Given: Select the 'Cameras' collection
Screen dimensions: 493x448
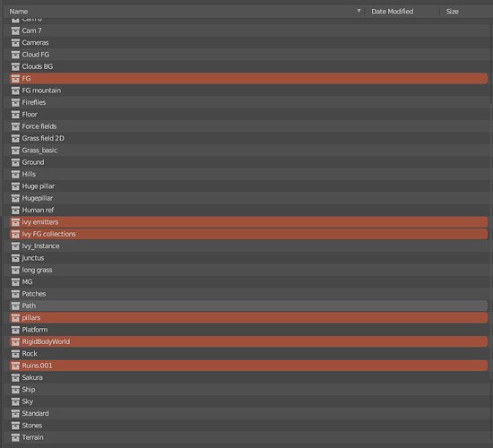Looking at the screenshot, I should pyautogui.click(x=248, y=43).
